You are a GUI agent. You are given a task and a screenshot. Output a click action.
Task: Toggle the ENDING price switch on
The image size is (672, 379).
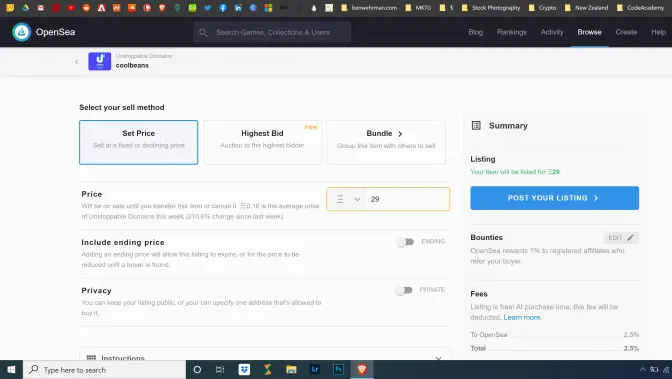pyautogui.click(x=405, y=242)
